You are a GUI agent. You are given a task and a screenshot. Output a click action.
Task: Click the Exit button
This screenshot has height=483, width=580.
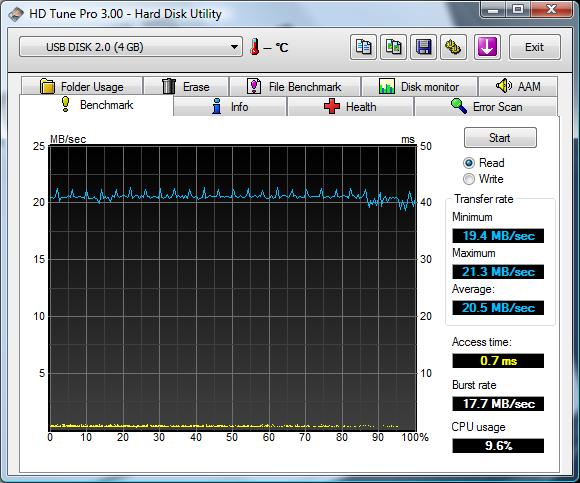(x=535, y=47)
